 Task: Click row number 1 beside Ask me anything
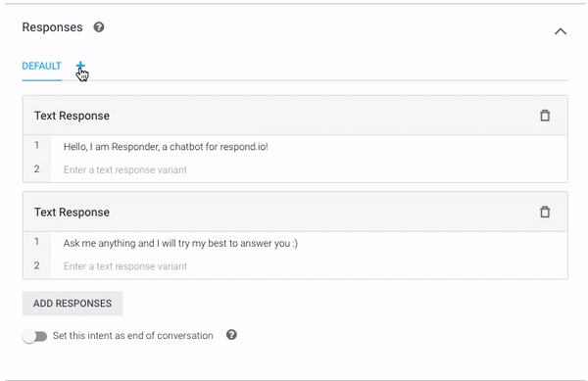pyautogui.click(x=37, y=241)
